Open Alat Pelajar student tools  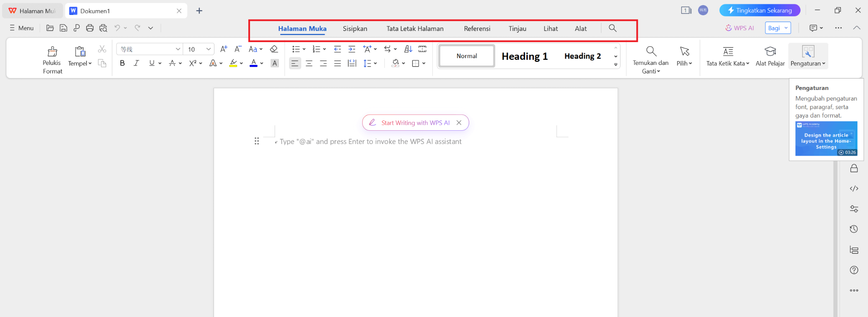[x=770, y=56]
